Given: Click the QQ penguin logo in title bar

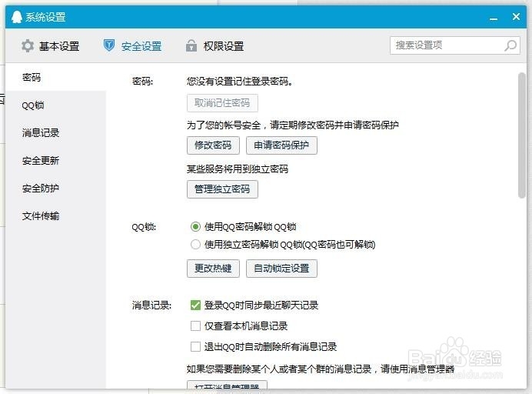Looking at the screenshot, I should click(17, 17).
